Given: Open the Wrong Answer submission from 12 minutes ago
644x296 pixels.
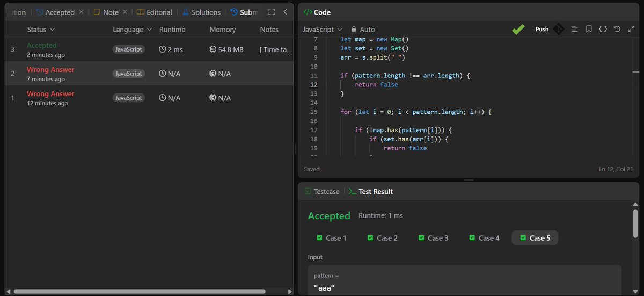Looking at the screenshot, I should [150, 98].
